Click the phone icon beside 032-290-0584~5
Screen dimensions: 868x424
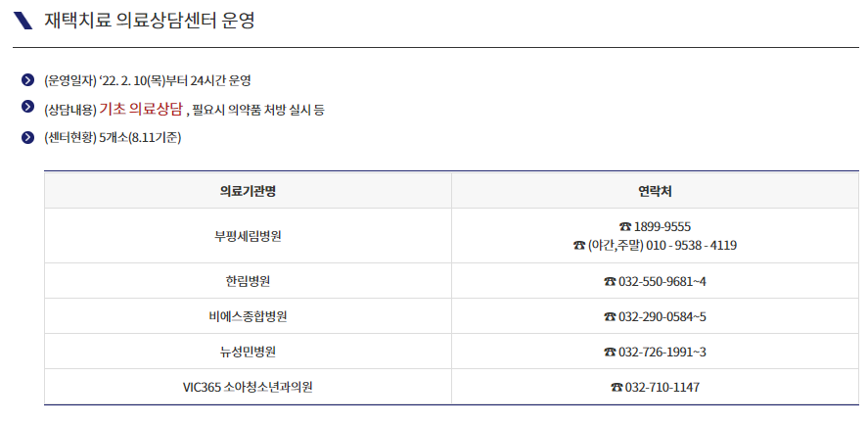tap(610, 317)
